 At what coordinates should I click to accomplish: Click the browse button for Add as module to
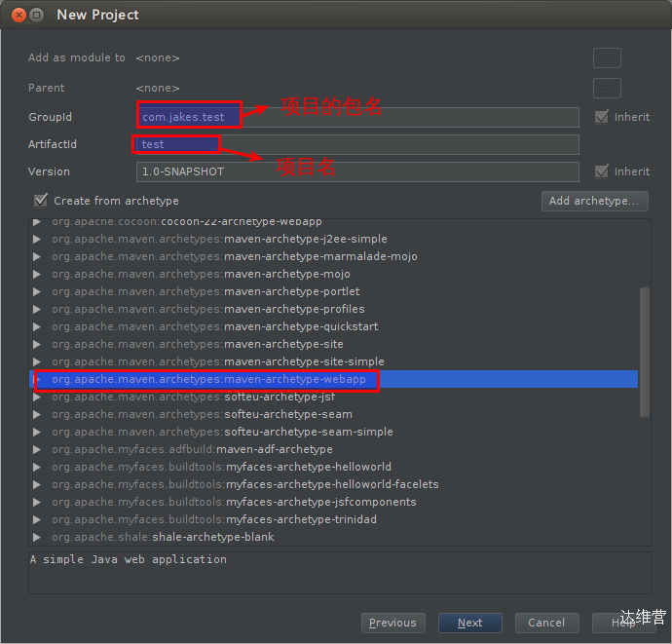(607, 57)
